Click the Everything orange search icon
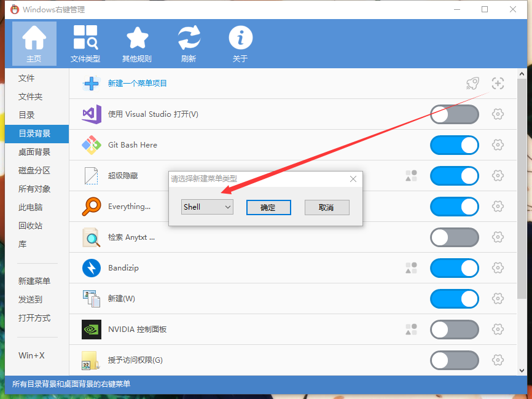 coord(91,207)
